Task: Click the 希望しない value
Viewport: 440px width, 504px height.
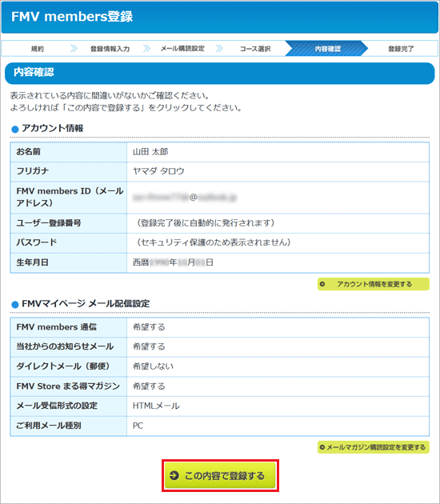Action: coord(153,366)
